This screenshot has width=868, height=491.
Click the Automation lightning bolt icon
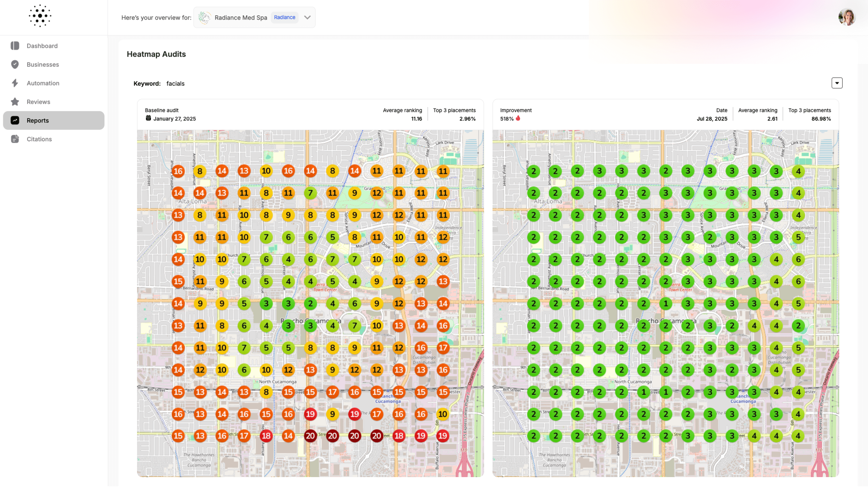point(15,83)
